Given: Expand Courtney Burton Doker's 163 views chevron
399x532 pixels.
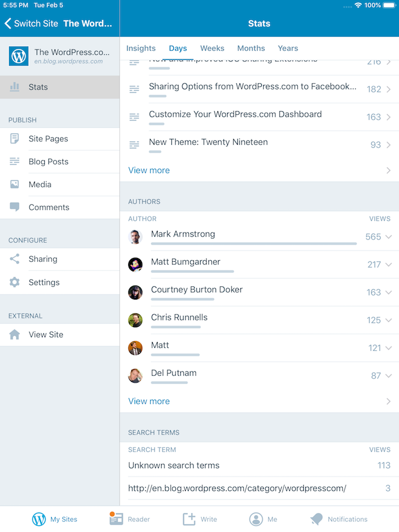Looking at the screenshot, I should point(389,293).
